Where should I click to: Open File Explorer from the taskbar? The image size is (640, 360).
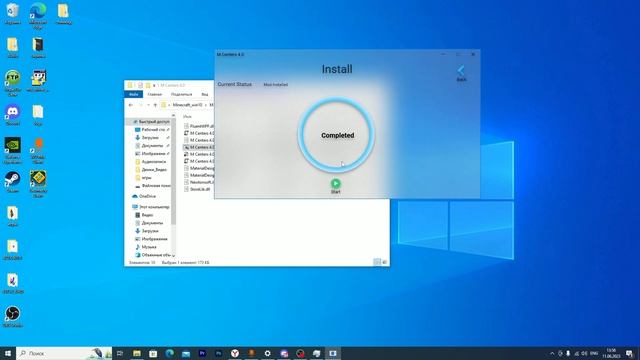(x=137, y=353)
